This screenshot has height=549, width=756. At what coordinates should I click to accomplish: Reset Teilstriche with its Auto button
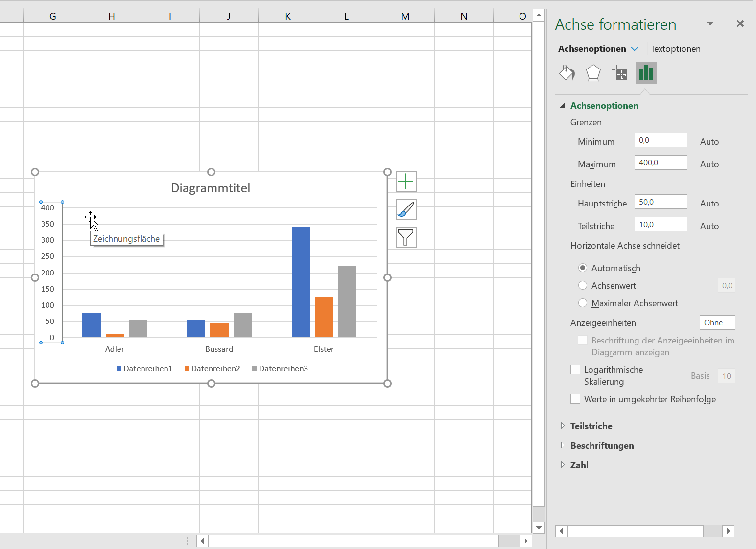[709, 226]
